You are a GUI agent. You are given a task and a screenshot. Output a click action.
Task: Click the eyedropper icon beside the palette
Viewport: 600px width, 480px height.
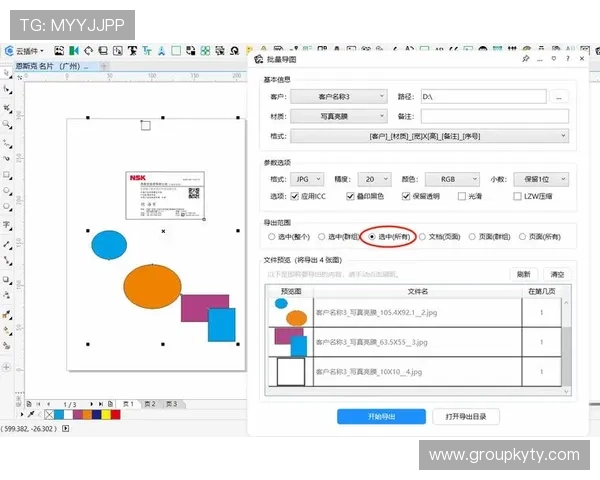pyautogui.click(x=31, y=414)
